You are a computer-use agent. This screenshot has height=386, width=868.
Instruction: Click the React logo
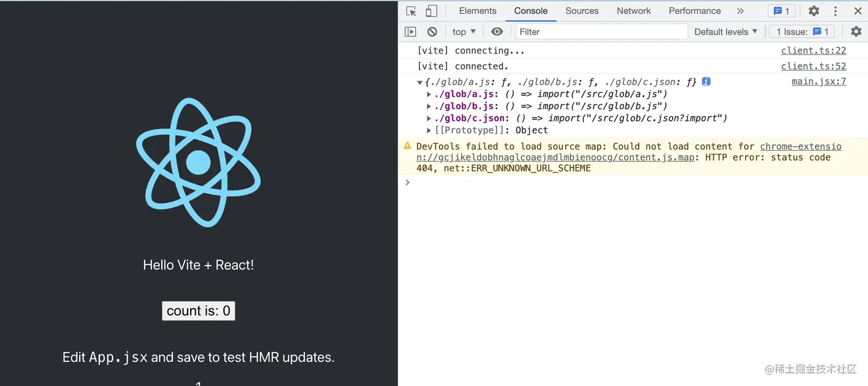point(199,162)
